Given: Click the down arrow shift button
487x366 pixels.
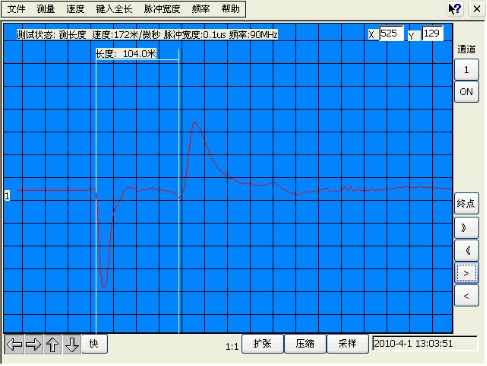Looking at the screenshot, I should tap(71, 344).
